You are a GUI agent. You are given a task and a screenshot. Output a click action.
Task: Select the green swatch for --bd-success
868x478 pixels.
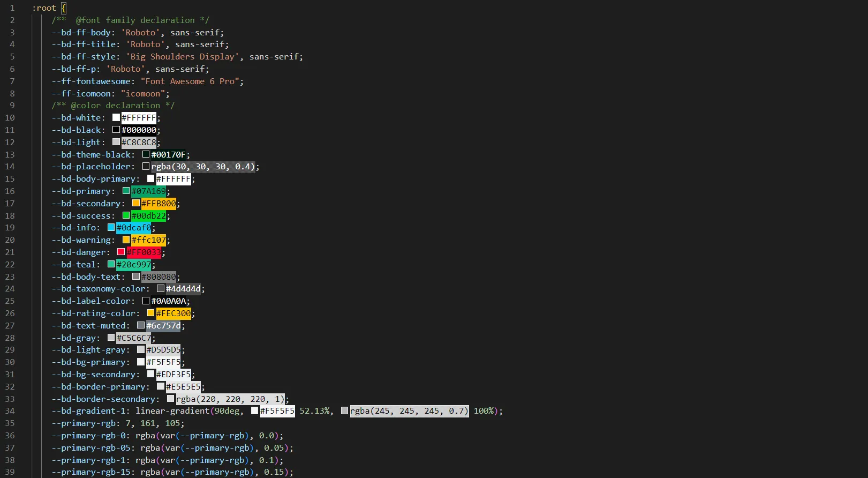point(126,215)
